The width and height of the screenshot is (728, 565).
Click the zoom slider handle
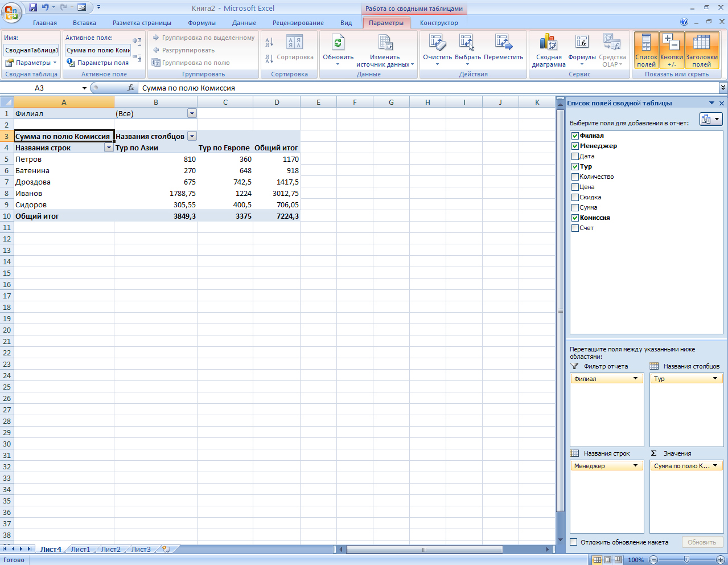686,560
